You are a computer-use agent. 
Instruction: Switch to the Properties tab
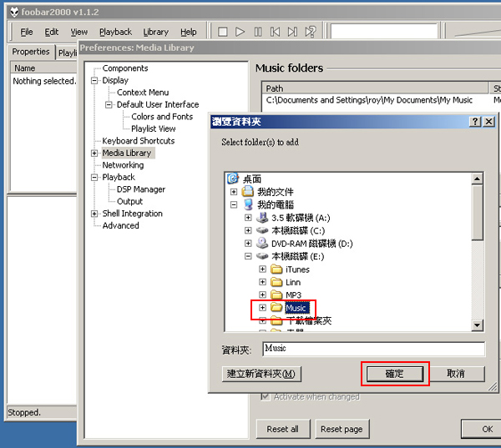(31, 52)
